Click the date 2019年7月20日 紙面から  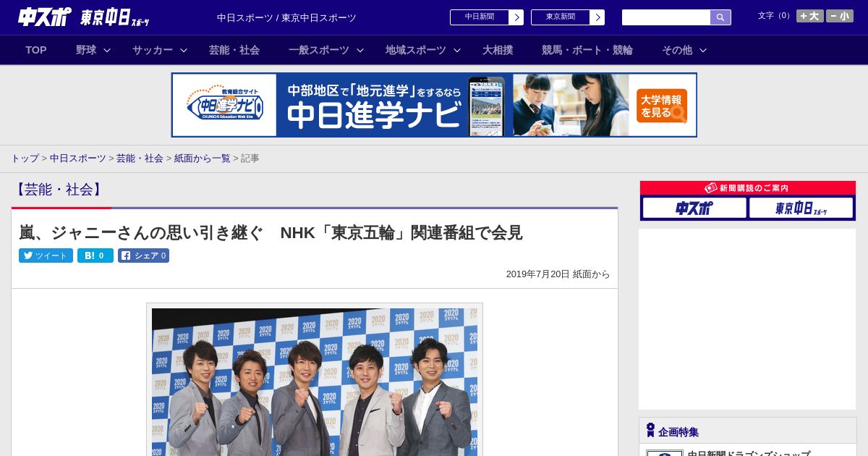point(558,274)
